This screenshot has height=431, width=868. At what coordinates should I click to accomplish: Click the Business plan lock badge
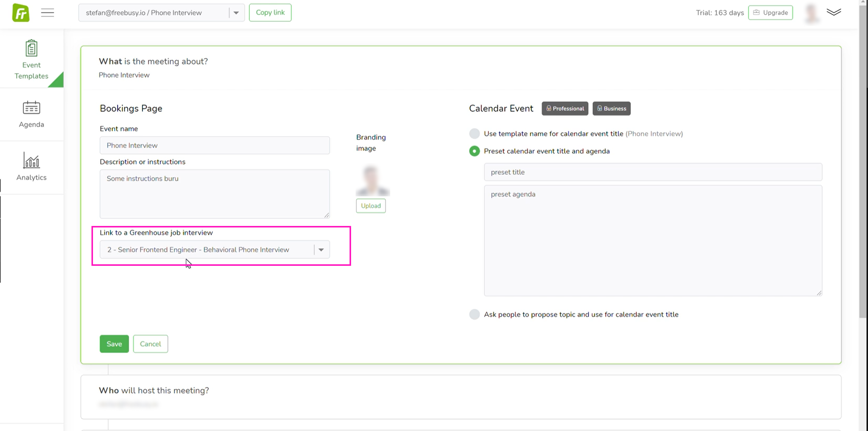pyautogui.click(x=611, y=109)
